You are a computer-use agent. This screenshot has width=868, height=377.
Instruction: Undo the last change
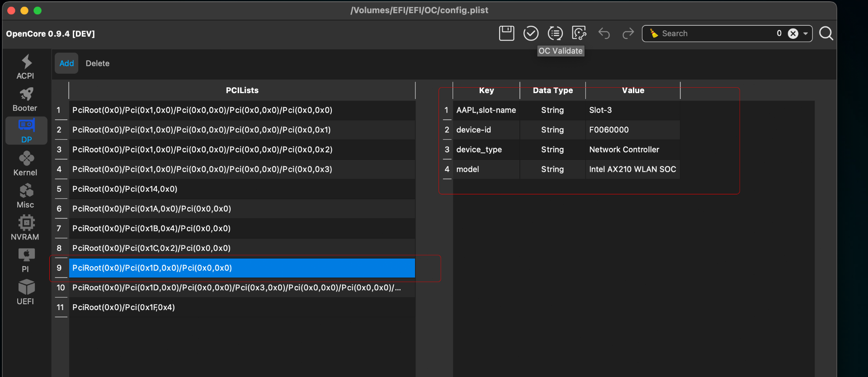tap(604, 33)
